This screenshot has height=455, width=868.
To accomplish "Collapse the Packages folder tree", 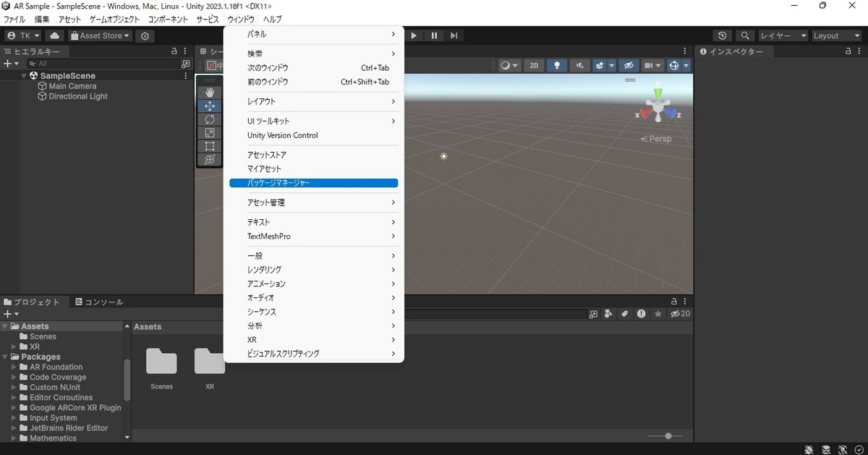I will coord(5,357).
